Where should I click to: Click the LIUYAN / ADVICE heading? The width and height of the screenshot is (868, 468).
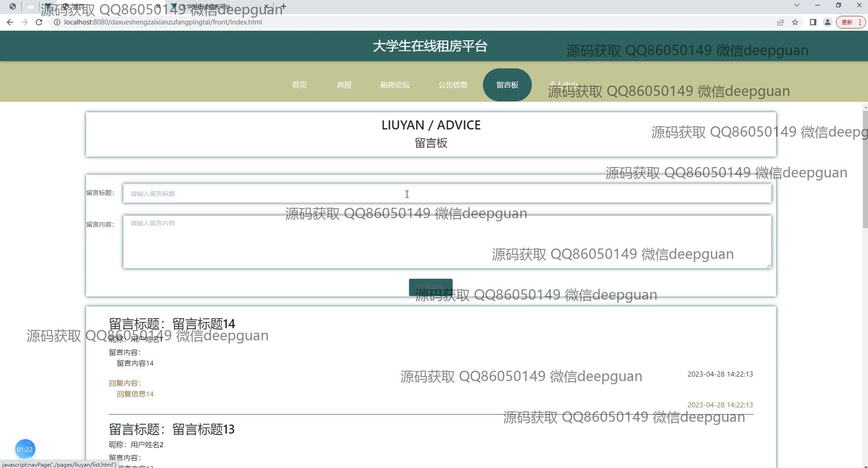click(431, 125)
